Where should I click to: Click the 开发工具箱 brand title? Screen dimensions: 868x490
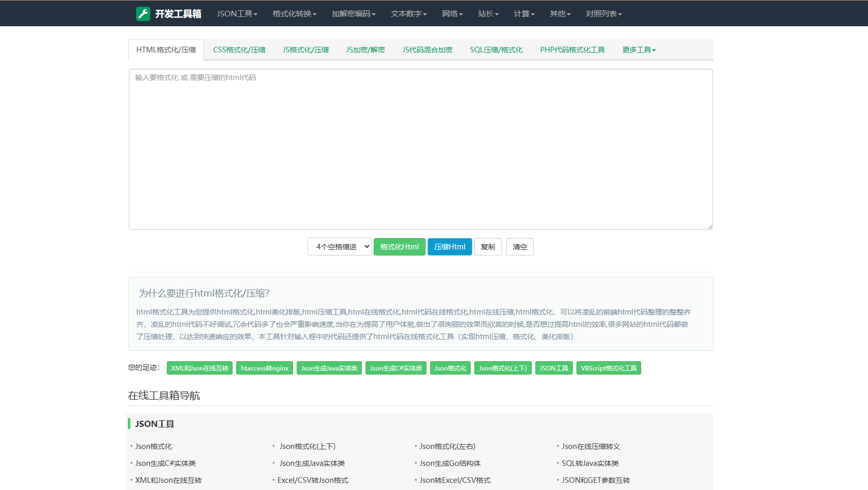178,14
